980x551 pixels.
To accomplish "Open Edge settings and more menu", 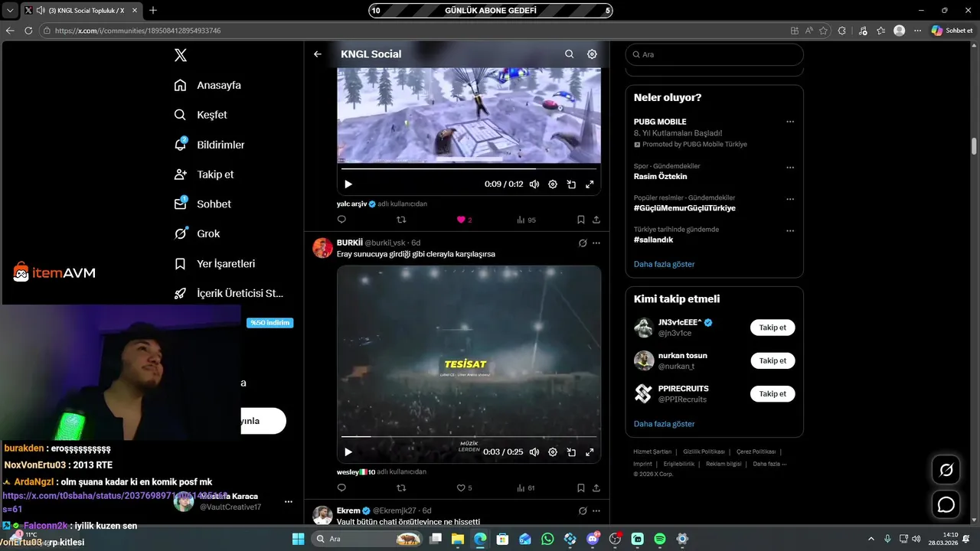I will [x=917, y=31].
